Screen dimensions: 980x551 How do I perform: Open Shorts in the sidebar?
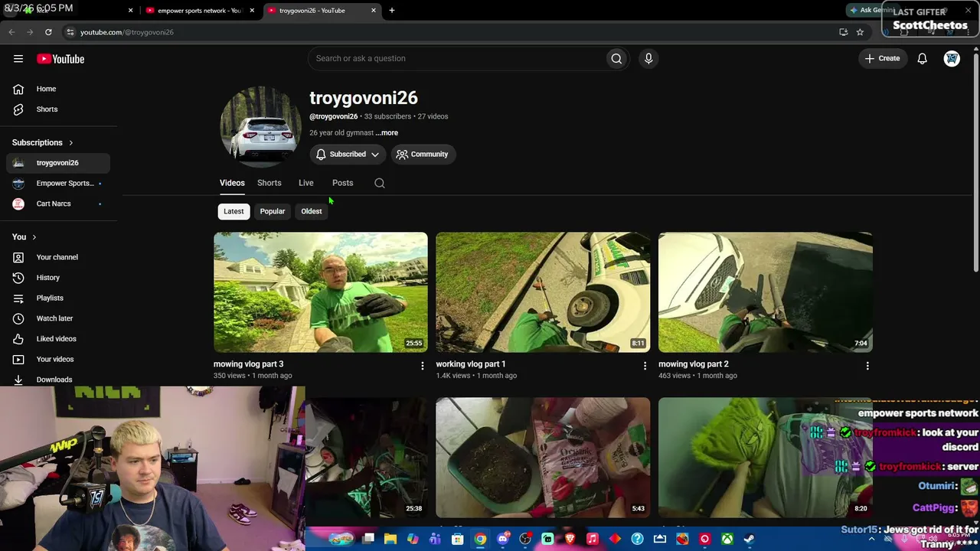58,109
